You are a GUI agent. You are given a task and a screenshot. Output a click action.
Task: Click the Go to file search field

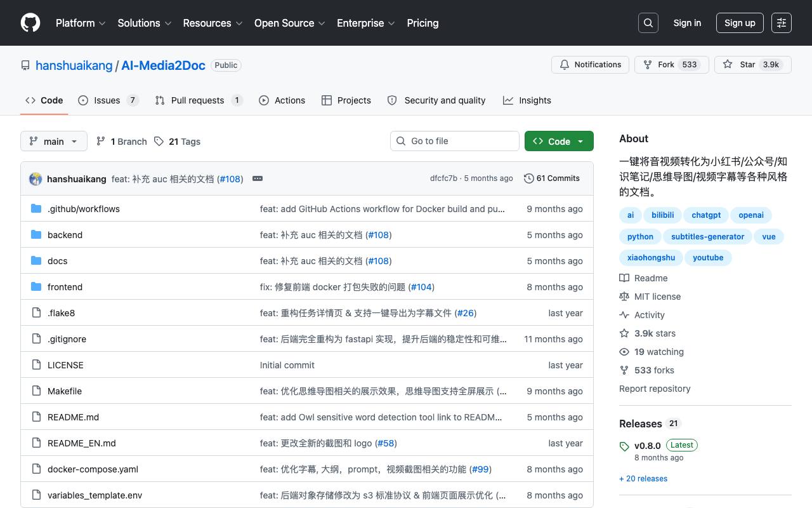point(455,141)
